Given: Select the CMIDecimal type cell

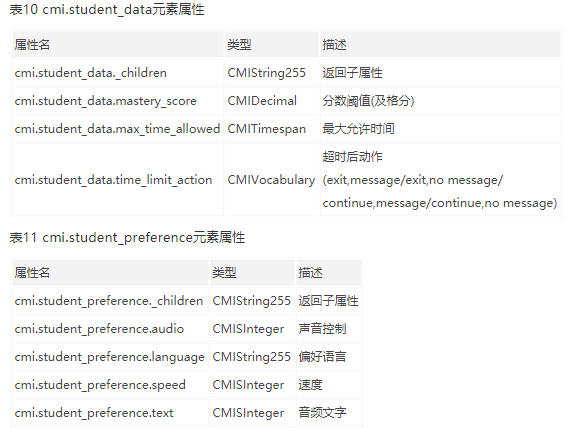Looking at the screenshot, I should pyautogui.click(x=272, y=101).
